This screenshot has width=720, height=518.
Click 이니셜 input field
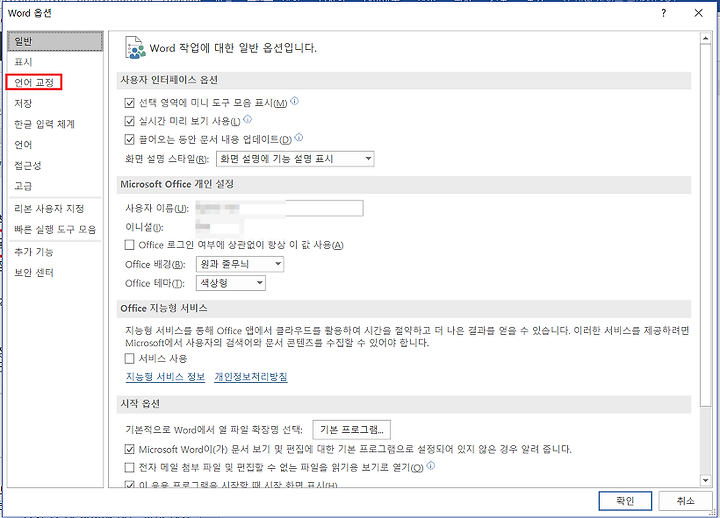[219, 227]
